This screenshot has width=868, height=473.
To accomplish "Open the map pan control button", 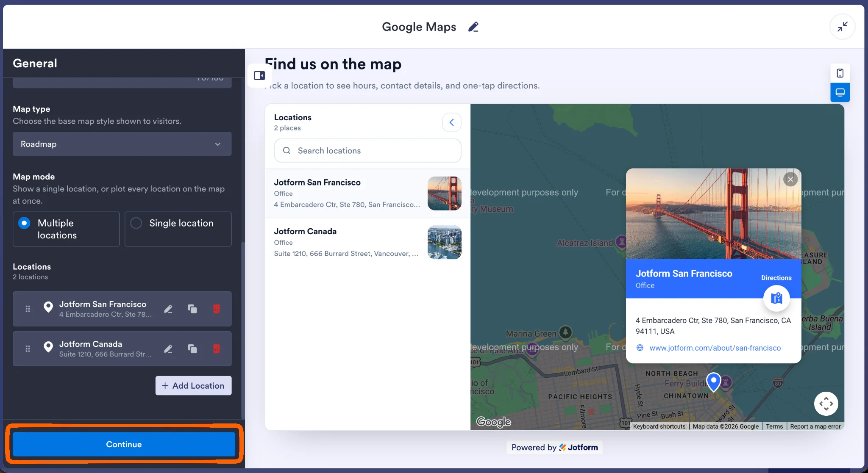I will (x=826, y=404).
